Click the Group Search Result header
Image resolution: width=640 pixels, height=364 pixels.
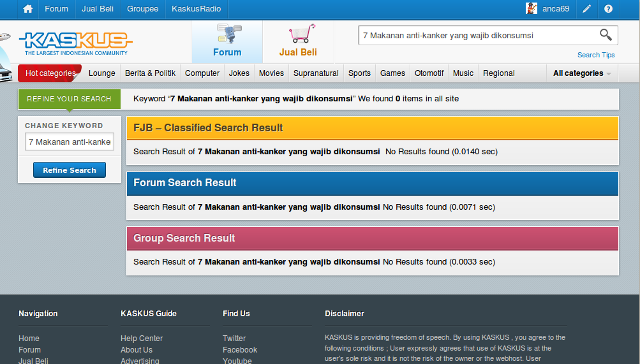pos(372,238)
